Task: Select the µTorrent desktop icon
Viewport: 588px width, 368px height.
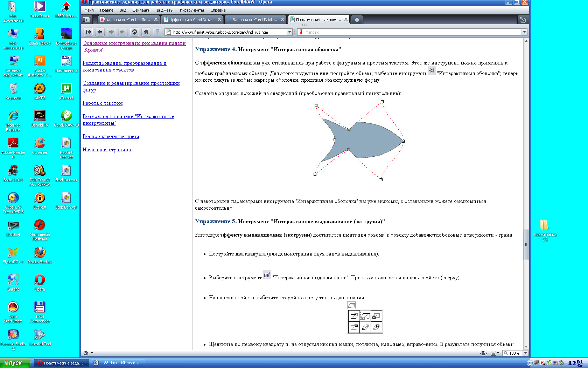Action: pos(66,91)
